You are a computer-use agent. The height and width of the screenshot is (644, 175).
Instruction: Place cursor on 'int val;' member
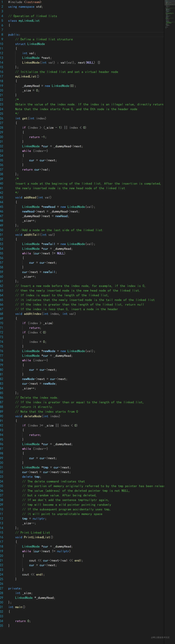29,53
